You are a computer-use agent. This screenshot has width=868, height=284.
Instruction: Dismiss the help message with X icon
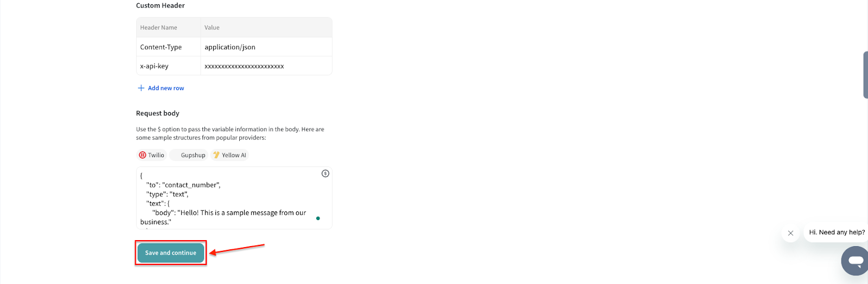click(790, 233)
